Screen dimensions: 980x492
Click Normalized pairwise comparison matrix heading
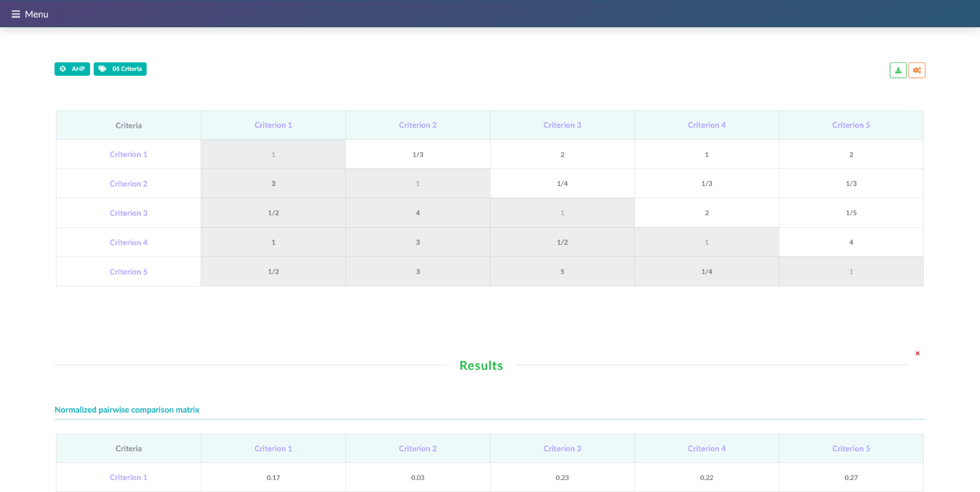(x=127, y=410)
